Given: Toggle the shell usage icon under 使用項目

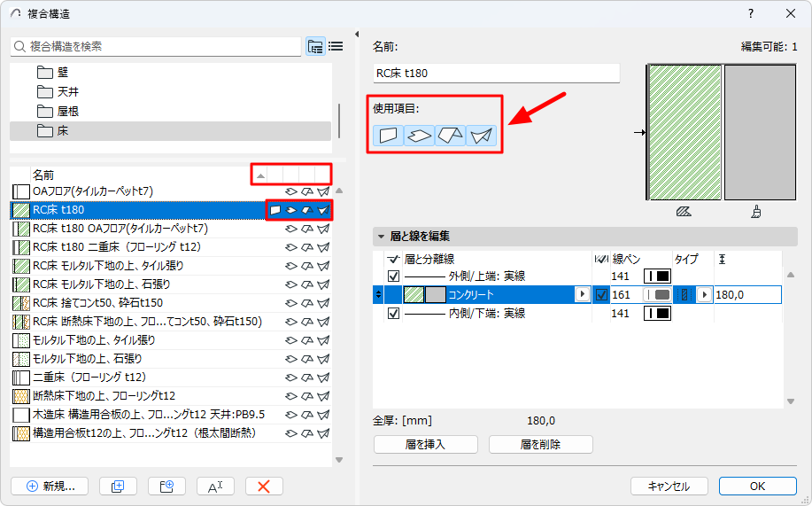Looking at the screenshot, I should click(481, 136).
